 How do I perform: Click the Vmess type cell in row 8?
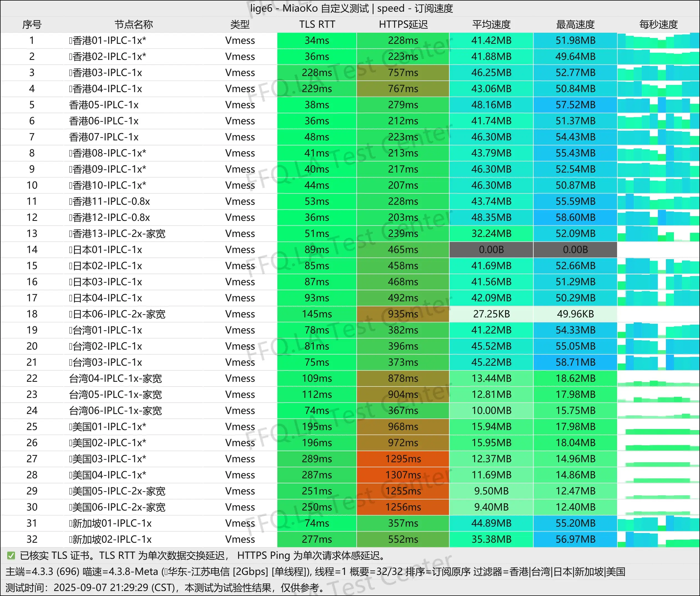tap(240, 153)
